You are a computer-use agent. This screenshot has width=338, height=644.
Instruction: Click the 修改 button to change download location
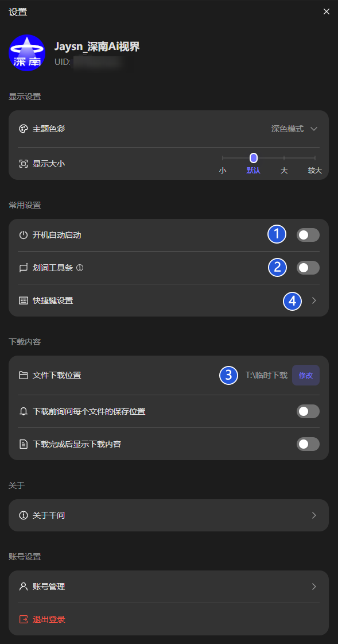305,375
